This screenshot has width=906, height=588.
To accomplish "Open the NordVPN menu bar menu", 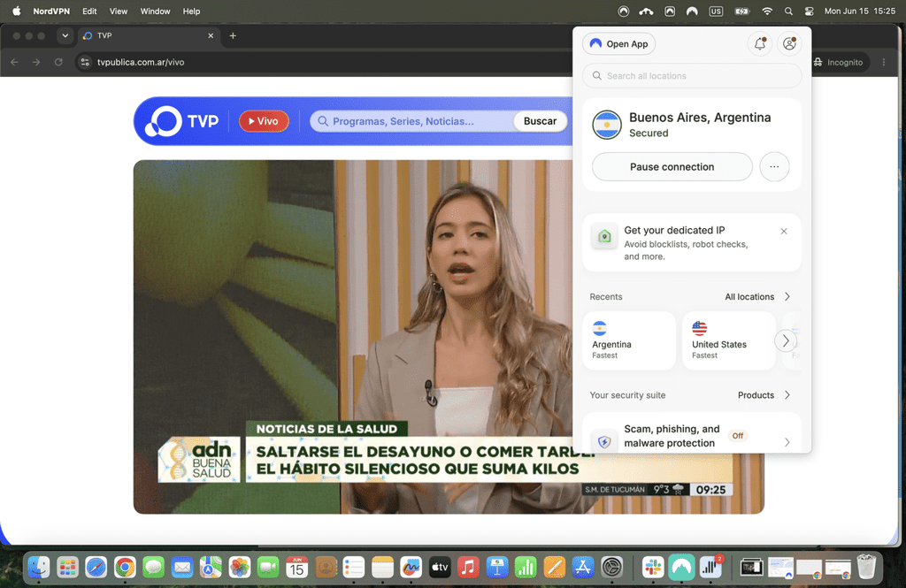I will click(51, 11).
